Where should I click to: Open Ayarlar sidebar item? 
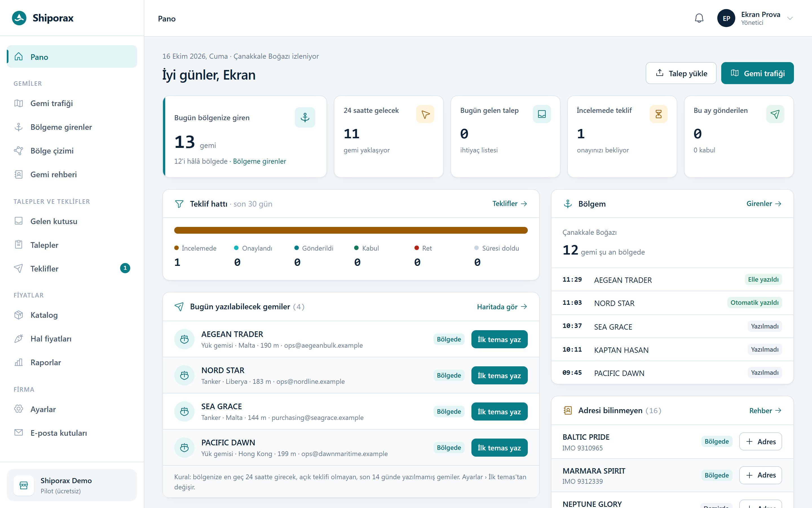(72, 409)
